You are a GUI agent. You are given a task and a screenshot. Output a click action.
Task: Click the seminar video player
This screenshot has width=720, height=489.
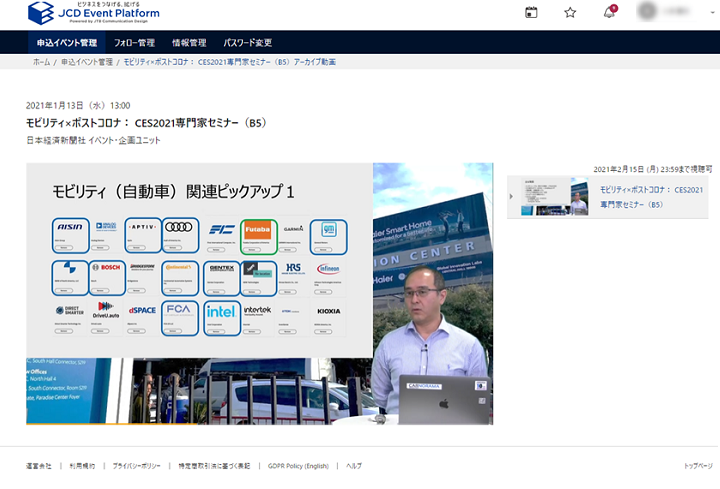(x=259, y=293)
